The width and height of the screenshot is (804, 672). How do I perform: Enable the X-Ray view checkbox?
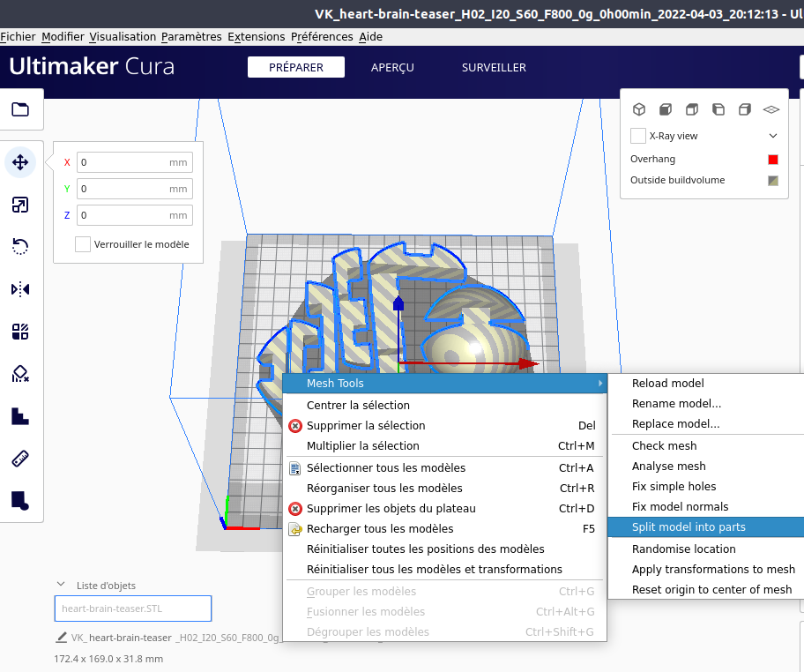638,136
